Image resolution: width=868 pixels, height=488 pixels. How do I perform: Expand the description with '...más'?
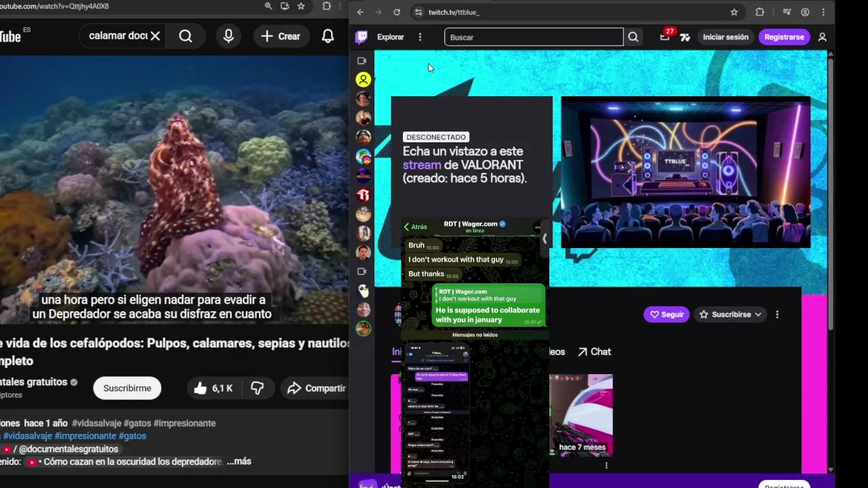pos(239,461)
